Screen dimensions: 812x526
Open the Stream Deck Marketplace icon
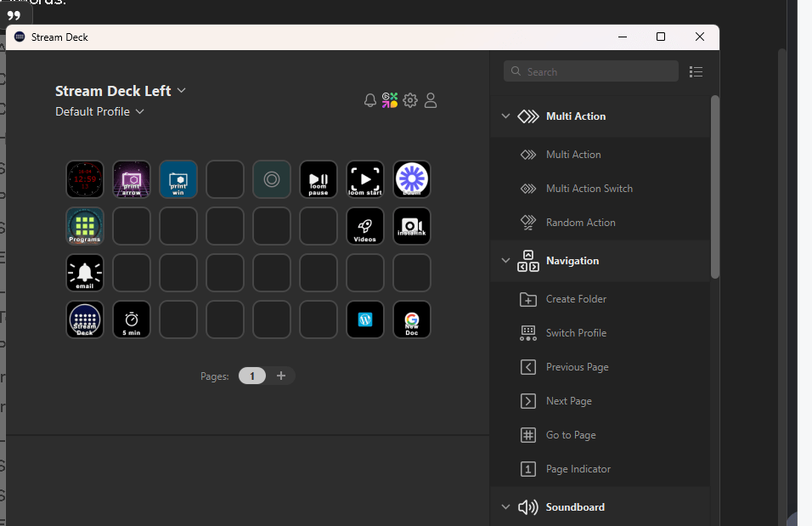click(390, 100)
